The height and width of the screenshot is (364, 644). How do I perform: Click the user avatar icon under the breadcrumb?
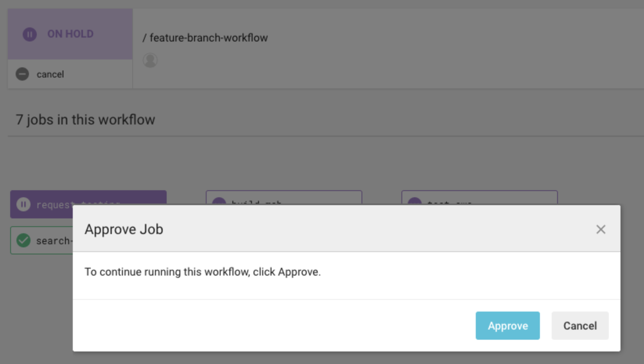point(150,60)
